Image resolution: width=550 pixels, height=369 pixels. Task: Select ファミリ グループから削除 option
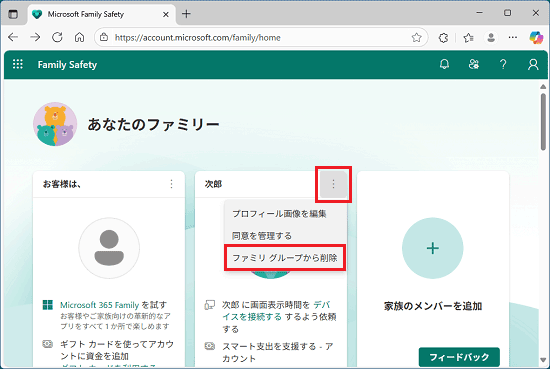[285, 258]
